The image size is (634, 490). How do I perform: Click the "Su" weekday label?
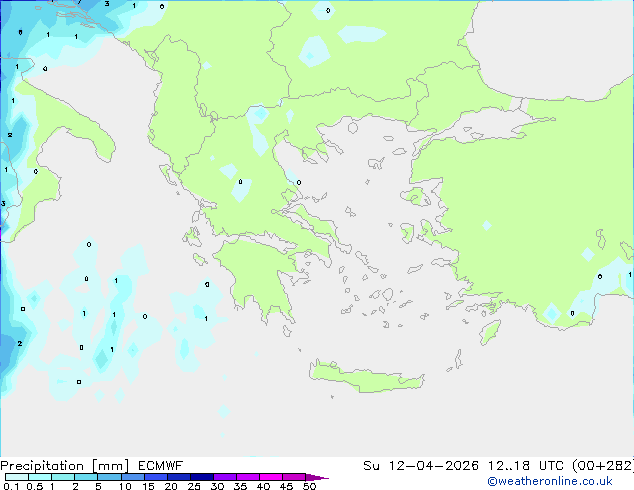click(x=371, y=466)
